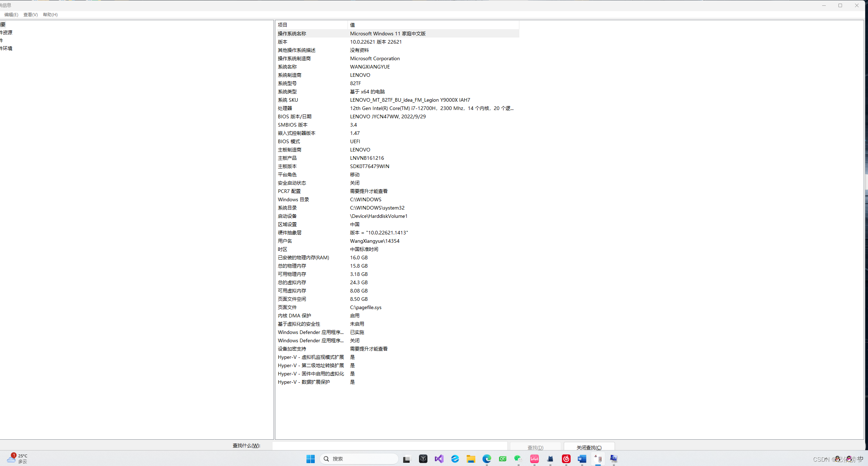Open the Windows Start menu

[x=310, y=459]
